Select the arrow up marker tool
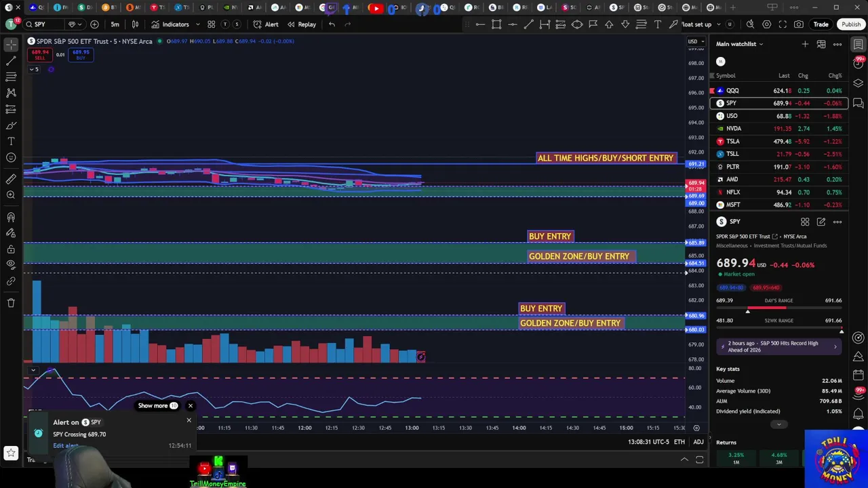The height and width of the screenshot is (488, 868). [x=609, y=24]
